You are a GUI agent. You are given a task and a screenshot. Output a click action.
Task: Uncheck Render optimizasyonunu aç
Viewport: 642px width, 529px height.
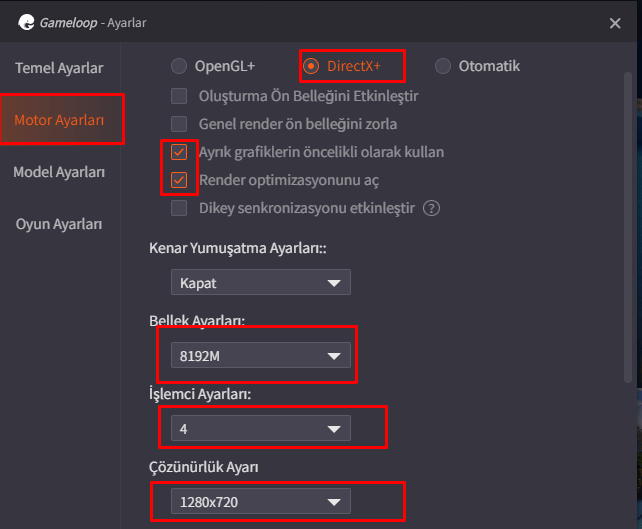pos(179,180)
